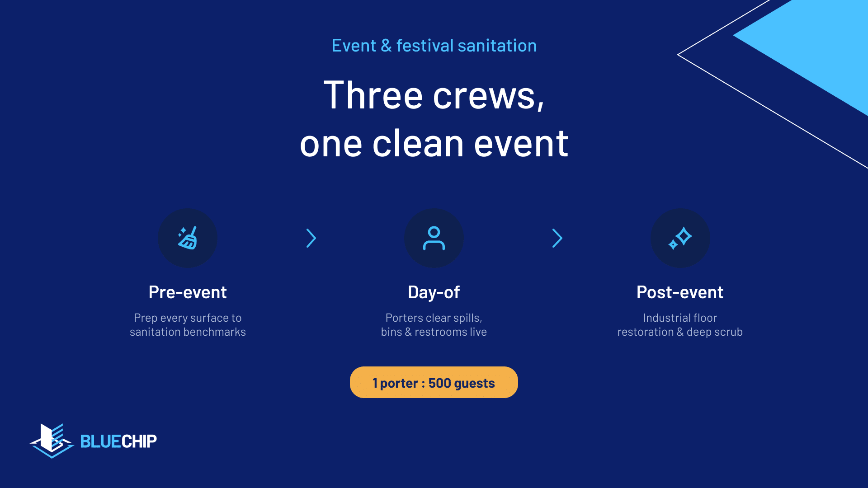Image resolution: width=868 pixels, height=488 pixels.
Task: Select 'Industrial floor' description text
Action: (x=680, y=318)
